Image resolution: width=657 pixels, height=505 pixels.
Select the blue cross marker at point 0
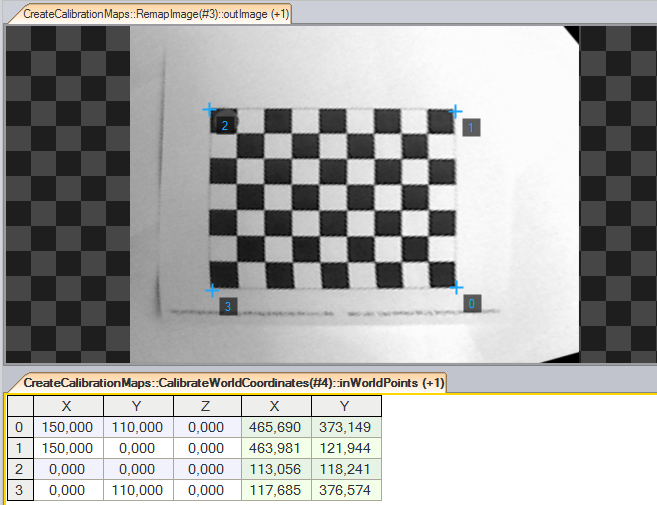pos(456,287)
